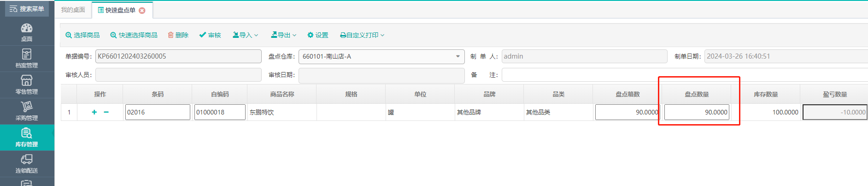
Task: Click the 盘点箱数 cell 90.0000
Action: coord(628,112)
